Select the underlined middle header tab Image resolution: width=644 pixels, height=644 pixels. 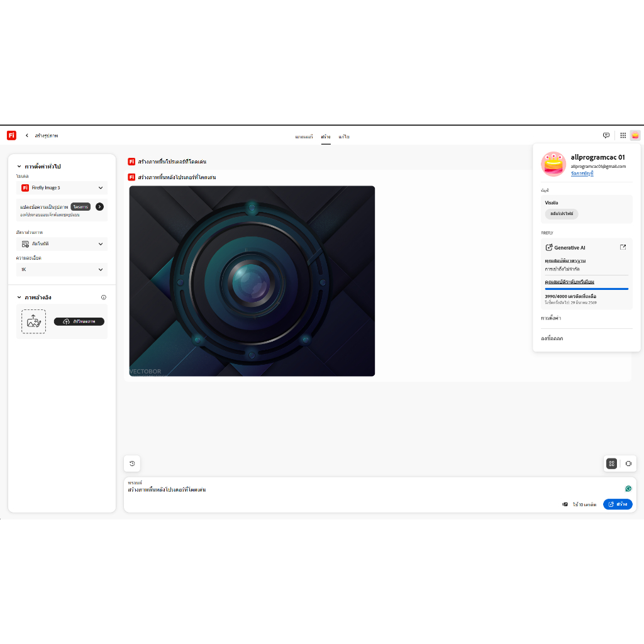[326, 136]
